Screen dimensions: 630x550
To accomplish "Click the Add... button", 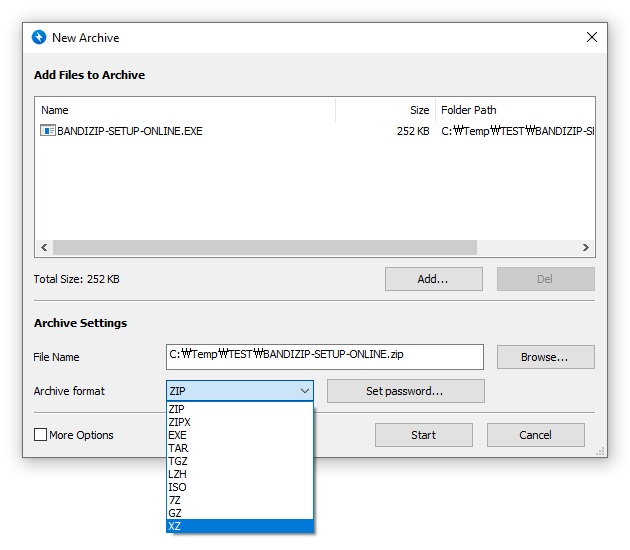I will [434, 279].
